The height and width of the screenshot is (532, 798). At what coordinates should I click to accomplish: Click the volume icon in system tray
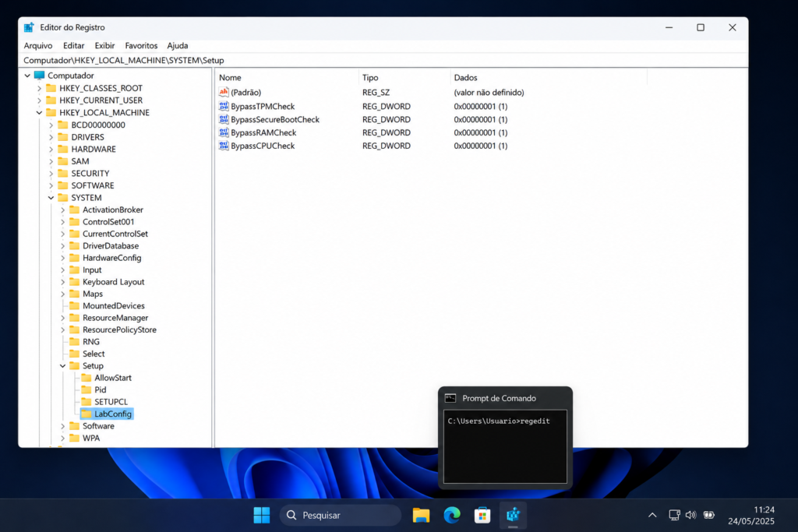pyautogui.click(x=690, y=515)
